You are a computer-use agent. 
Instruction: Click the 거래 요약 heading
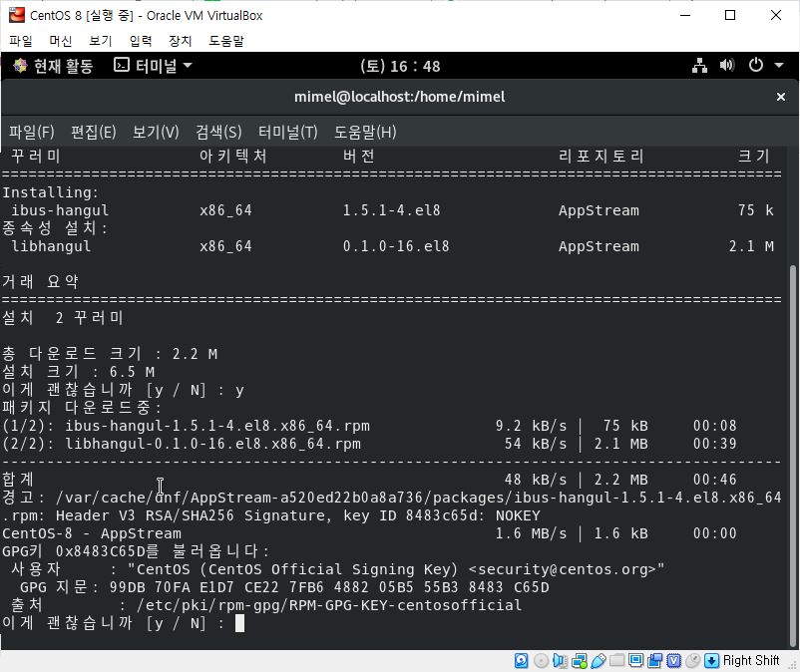40,281
